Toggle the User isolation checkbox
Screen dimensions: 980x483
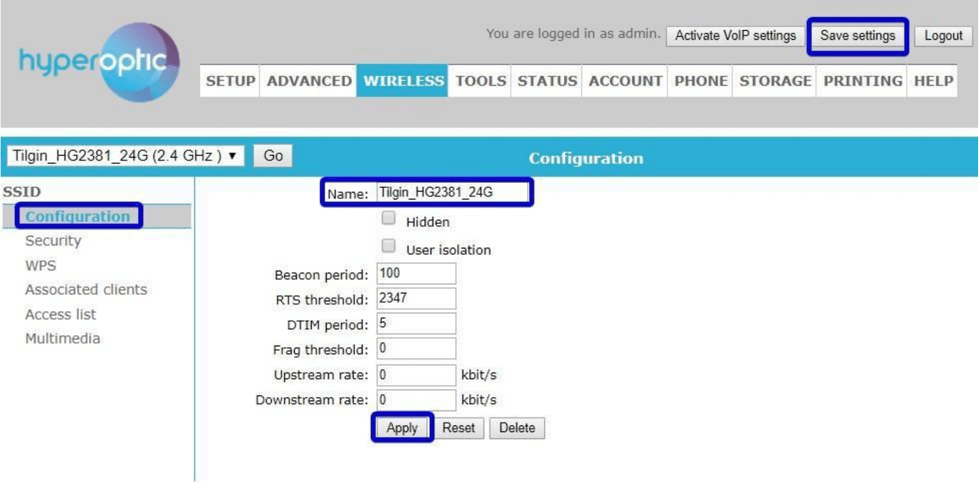389,246
